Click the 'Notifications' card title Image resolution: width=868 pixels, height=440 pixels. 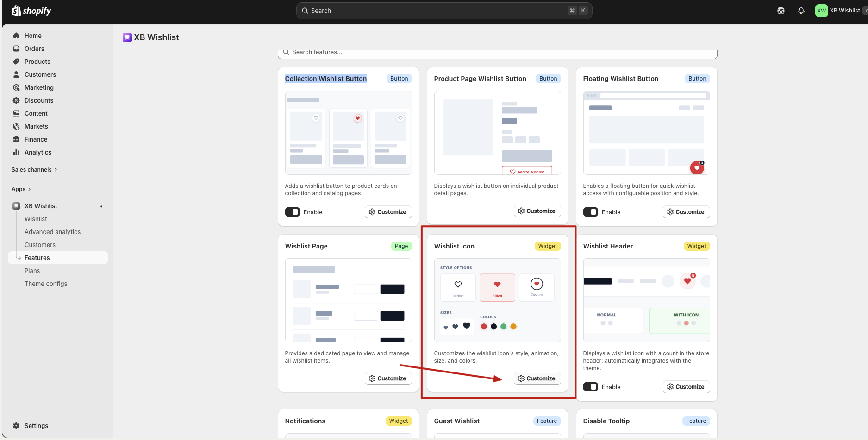(x=305, y=421)
